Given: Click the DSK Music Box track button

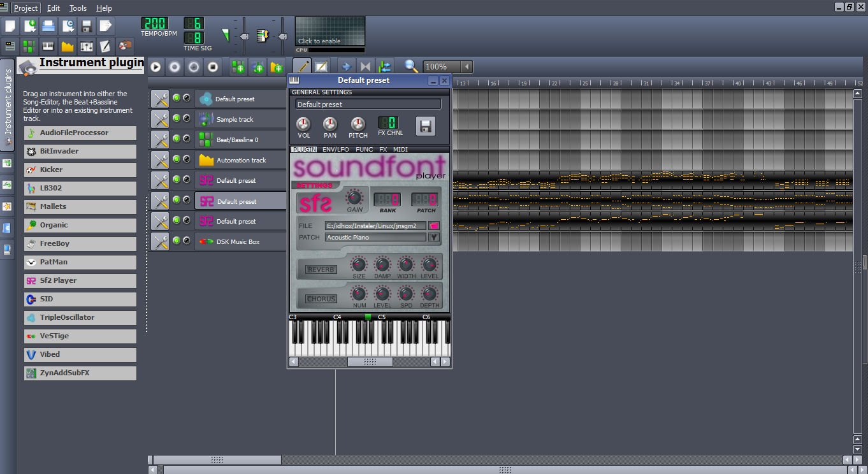Looking at the screenshot, I should (241, 241).
